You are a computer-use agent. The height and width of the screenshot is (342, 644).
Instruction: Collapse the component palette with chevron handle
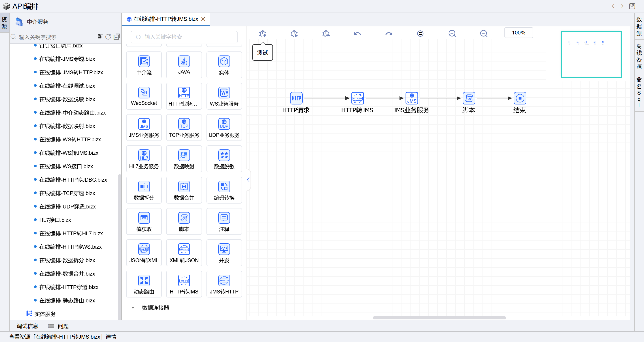pyautogui.click(x=248, y=180)
